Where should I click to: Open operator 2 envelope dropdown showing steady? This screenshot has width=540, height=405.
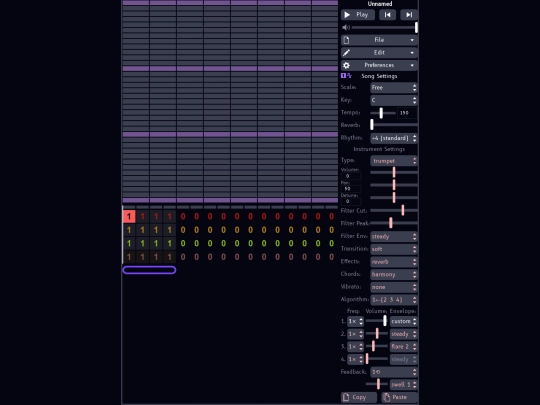click(x=403, y=334)
